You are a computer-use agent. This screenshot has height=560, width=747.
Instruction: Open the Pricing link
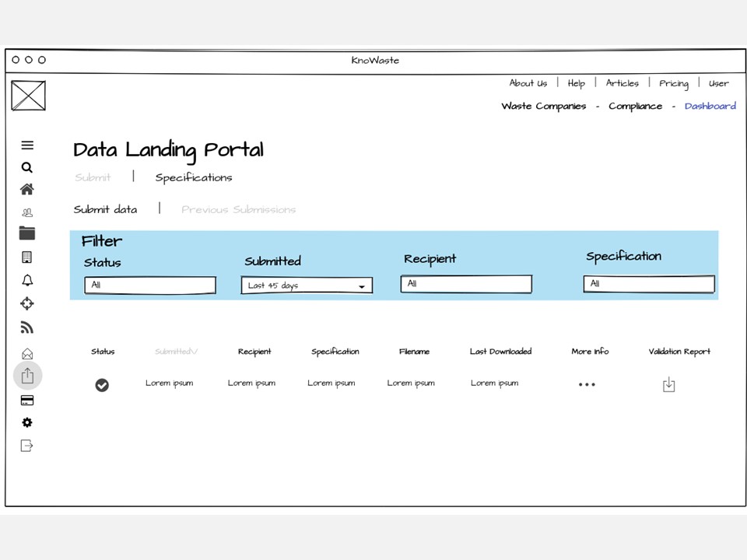click(x=674, y=84)
